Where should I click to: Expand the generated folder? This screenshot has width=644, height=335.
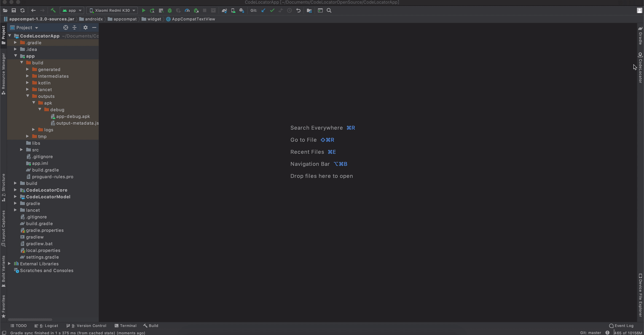(x=28, y=69)
